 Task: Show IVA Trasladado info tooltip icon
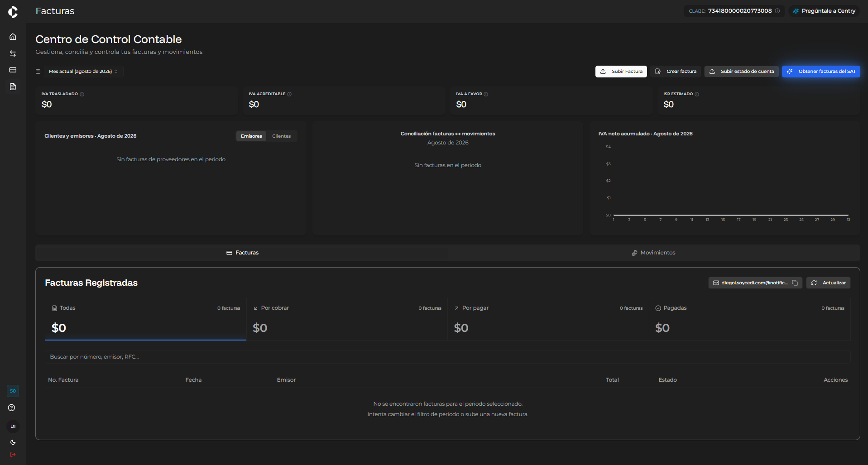(82, 94)
